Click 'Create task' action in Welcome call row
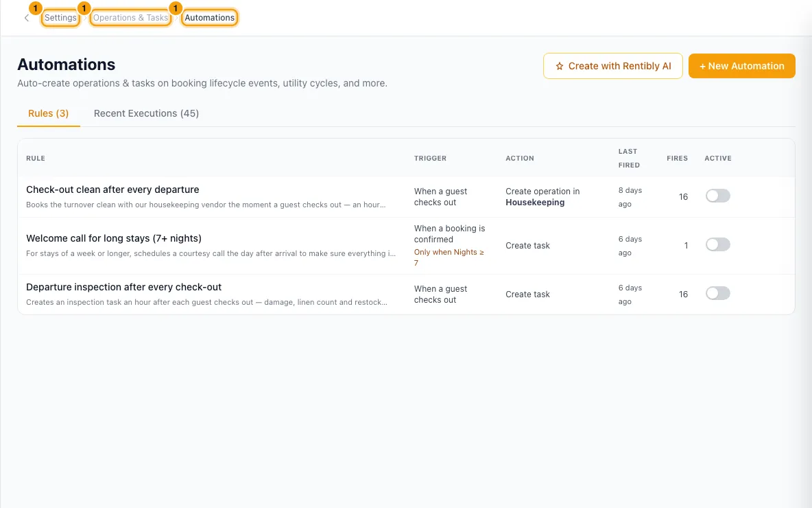Viewport: 812px width, 508px height. 527,246
